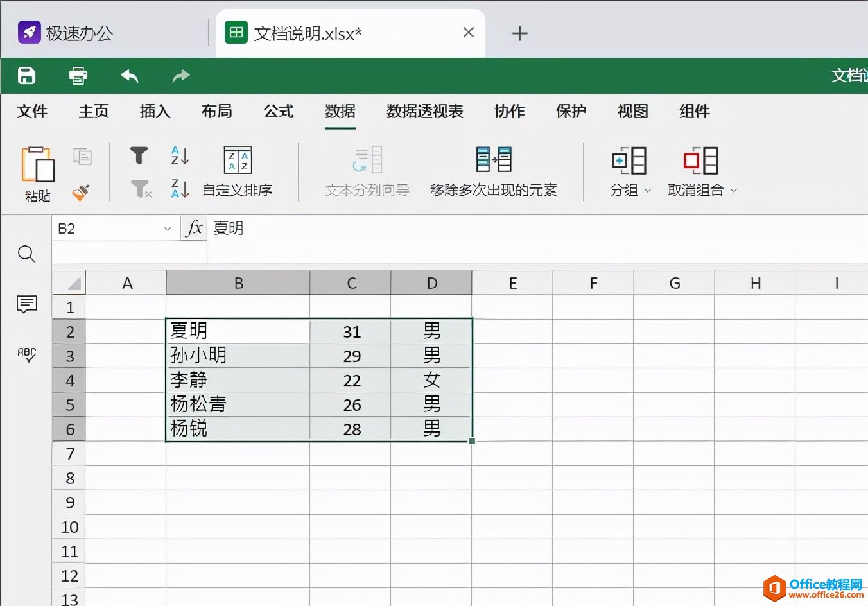Open the search tool in the sidebar
The image size is (868, 606).
(x=26, y=254)
